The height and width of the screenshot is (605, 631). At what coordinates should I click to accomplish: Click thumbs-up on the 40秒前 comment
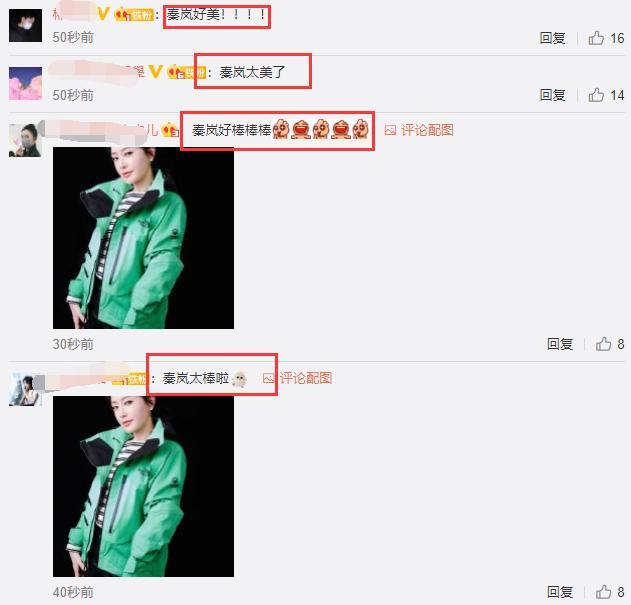603,592
